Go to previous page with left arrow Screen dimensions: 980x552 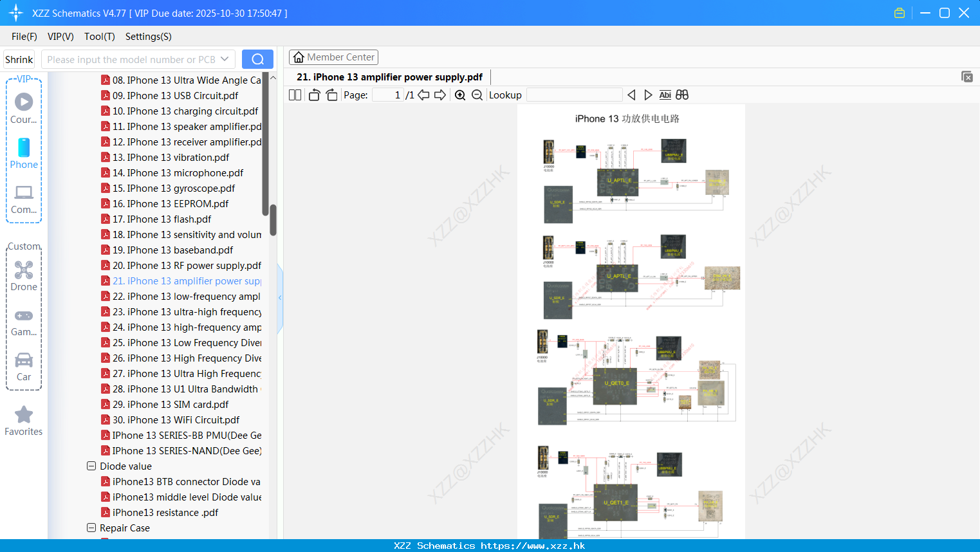(423, 95)
